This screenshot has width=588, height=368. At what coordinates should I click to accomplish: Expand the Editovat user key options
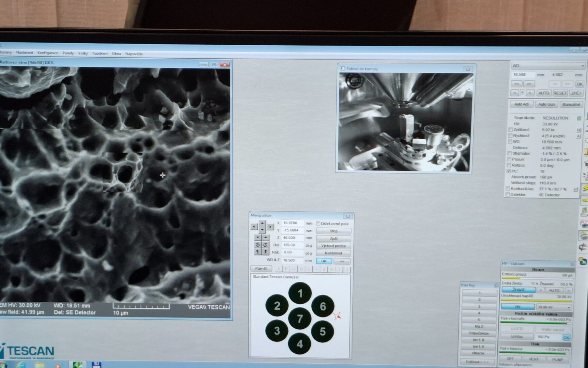(478, 362)
